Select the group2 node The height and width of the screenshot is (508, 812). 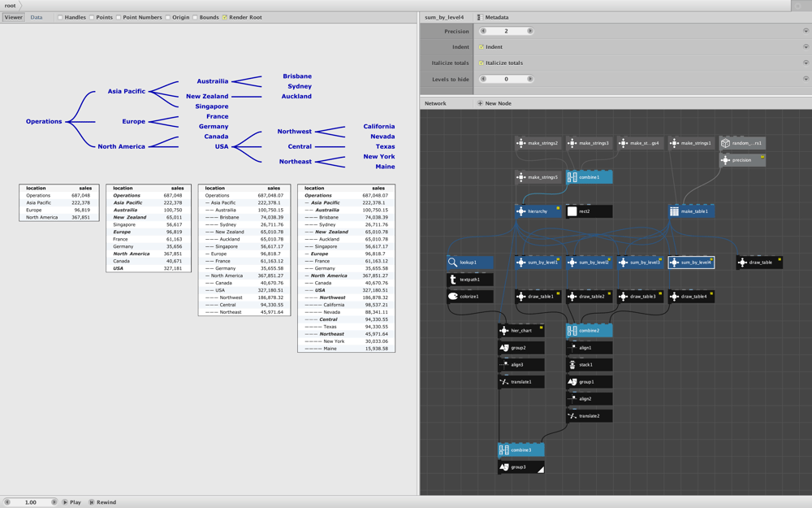(x=521, y=348)
